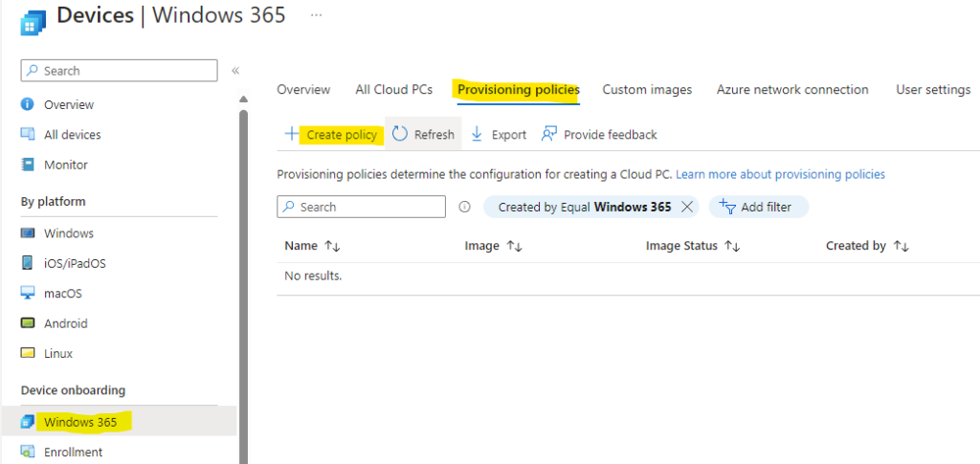980x464 pixels.
Task: Click the sort arrows next to Image Status
Action: coord(732,246)
